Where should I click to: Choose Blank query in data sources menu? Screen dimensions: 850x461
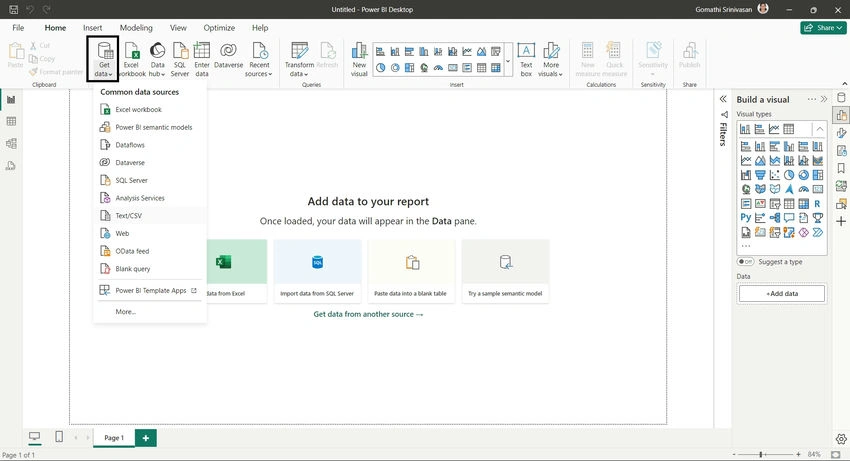(150, 269)
